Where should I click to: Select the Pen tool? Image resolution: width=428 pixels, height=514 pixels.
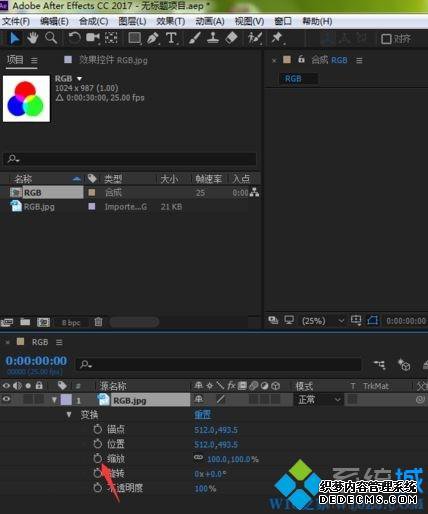(153, 38)
